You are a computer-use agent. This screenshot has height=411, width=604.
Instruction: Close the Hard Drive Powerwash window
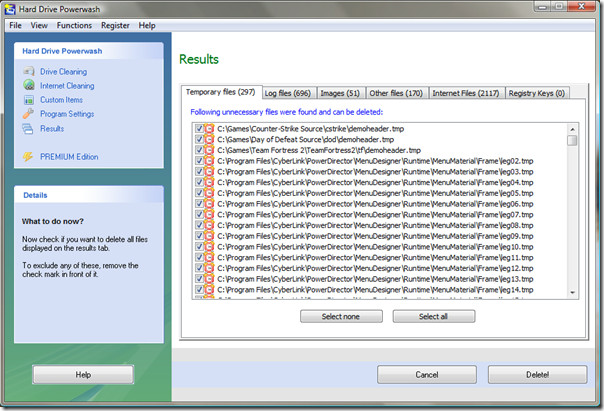581,7
